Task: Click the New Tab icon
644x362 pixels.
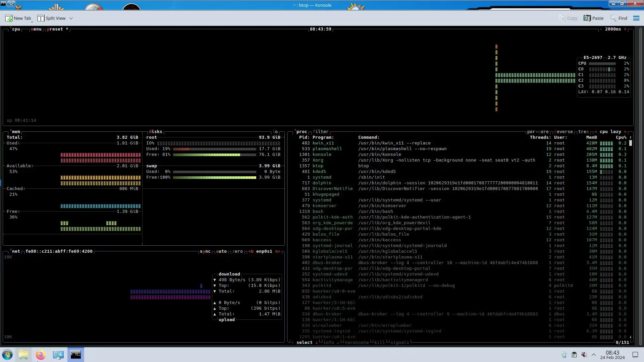Action: click(9, 18)
